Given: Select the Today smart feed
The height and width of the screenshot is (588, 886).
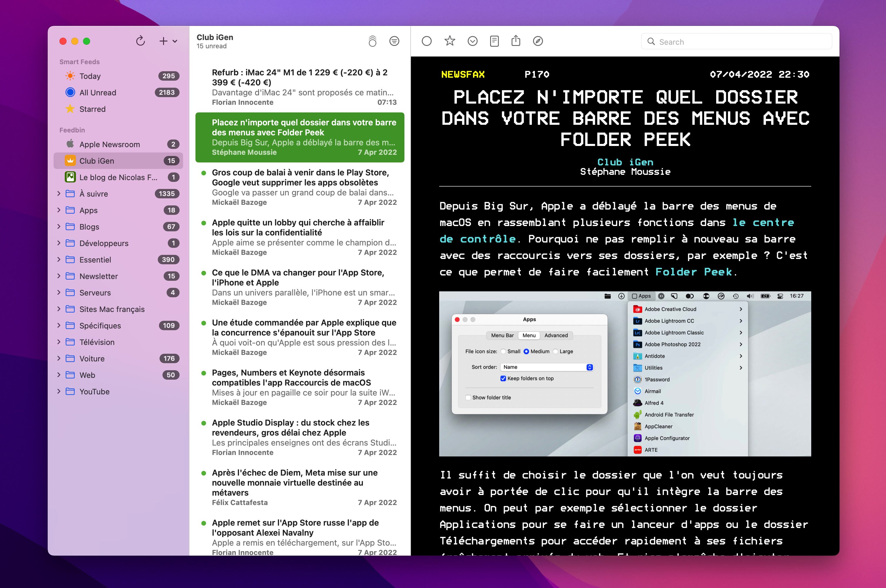Looking at the screenshot, I should tap(90, 76).
